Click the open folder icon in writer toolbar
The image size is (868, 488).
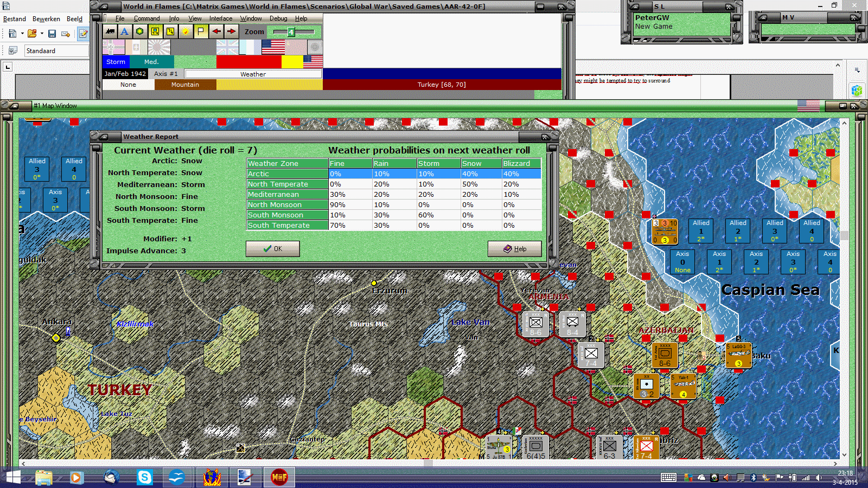pos(32,34)
